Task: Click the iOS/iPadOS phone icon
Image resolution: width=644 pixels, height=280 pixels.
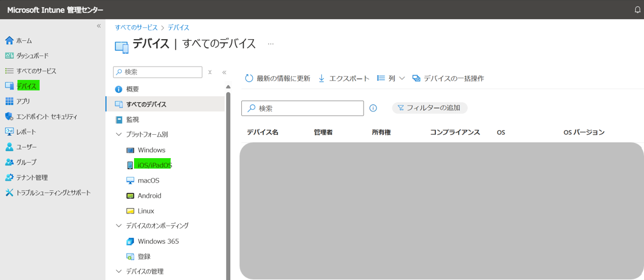Action: tap(130, 165)
